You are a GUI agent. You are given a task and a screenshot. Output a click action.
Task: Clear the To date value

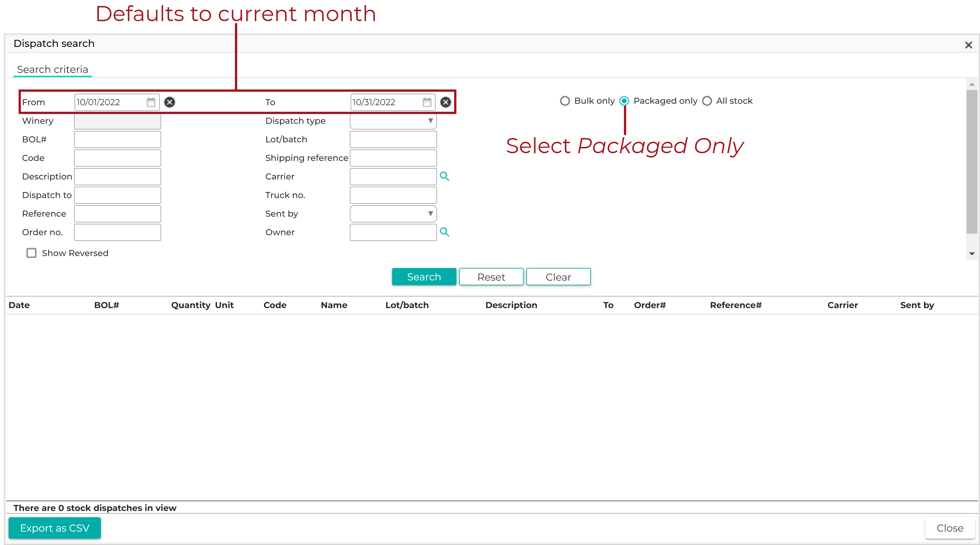(x=446, y=102)
